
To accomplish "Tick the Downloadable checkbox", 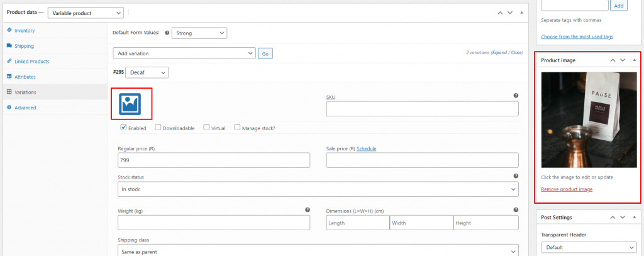I will (158, 128).
